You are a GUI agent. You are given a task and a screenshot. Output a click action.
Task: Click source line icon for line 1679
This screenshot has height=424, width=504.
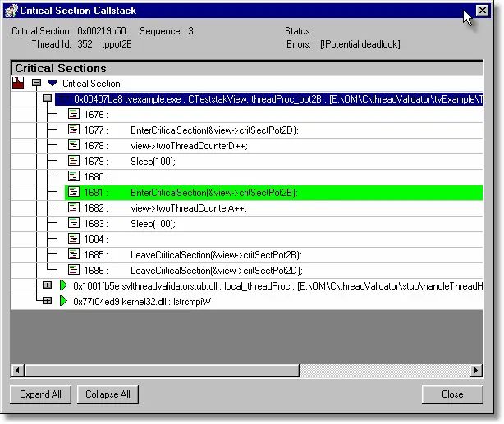tap(74, 161)
